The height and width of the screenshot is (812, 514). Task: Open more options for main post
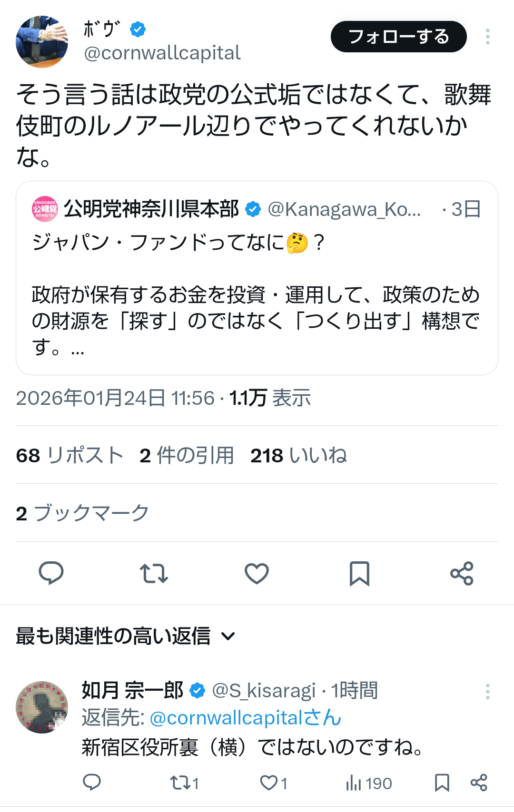(x=488, y=37)
